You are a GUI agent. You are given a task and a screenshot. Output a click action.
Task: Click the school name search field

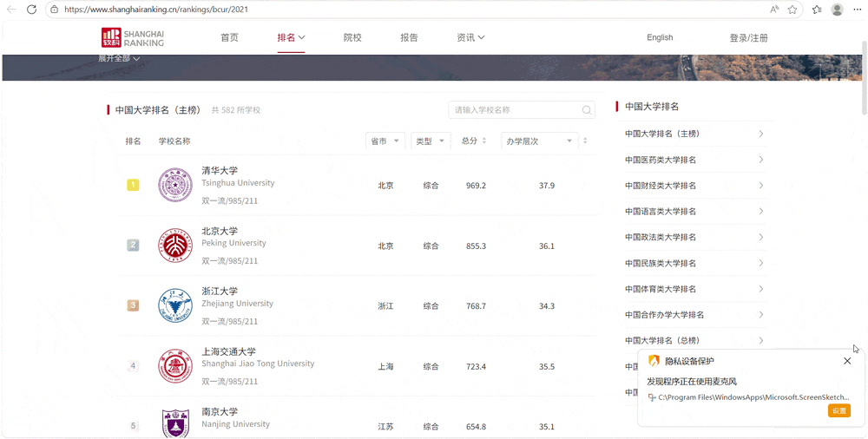[x=522, y=110]
